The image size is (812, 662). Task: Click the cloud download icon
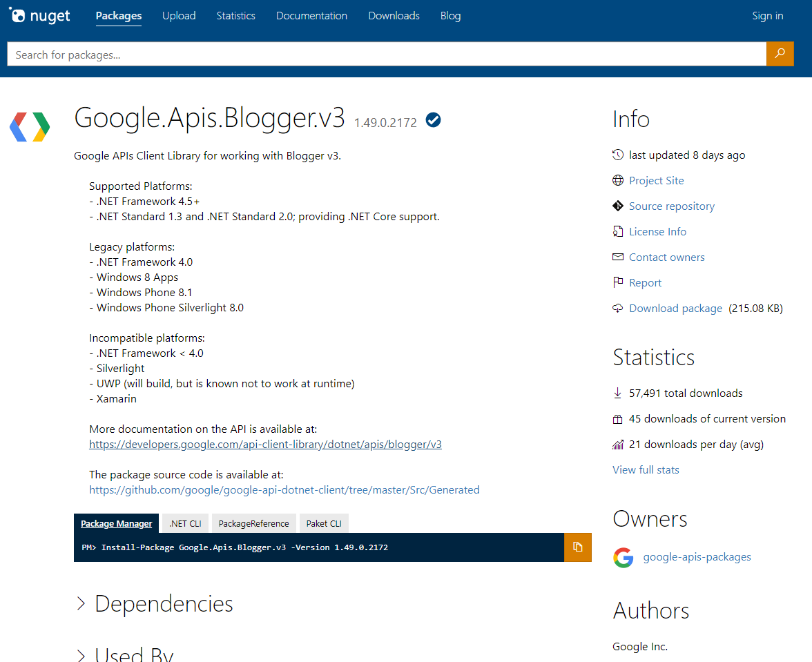(618, 308)
